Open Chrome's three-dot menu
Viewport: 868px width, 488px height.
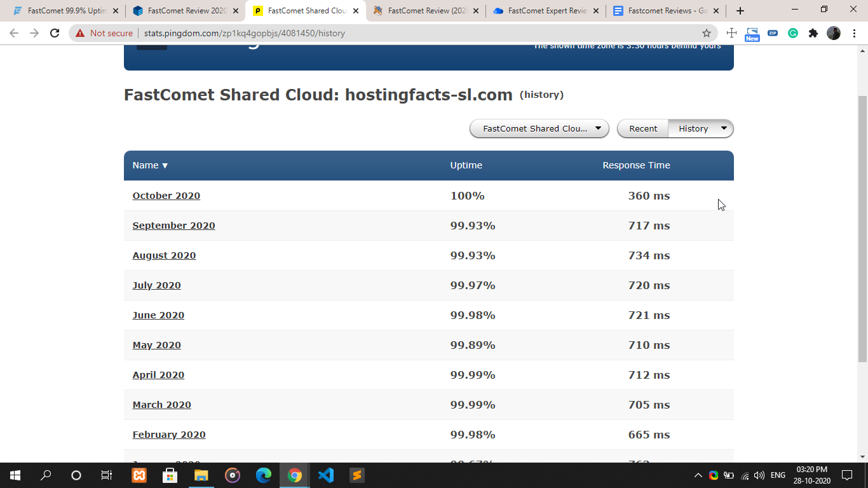855,33
